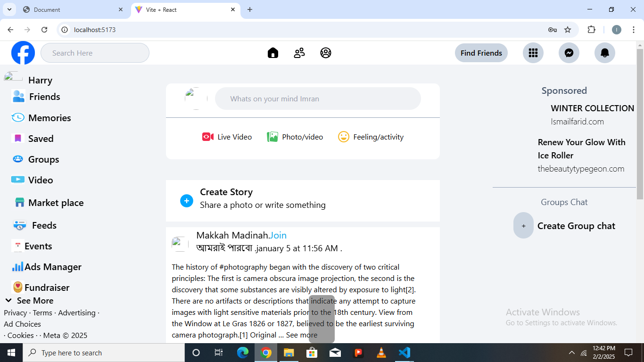644x362 pixels.
Task: Show hidden system tray icons
Action: (x=572, y=353)
